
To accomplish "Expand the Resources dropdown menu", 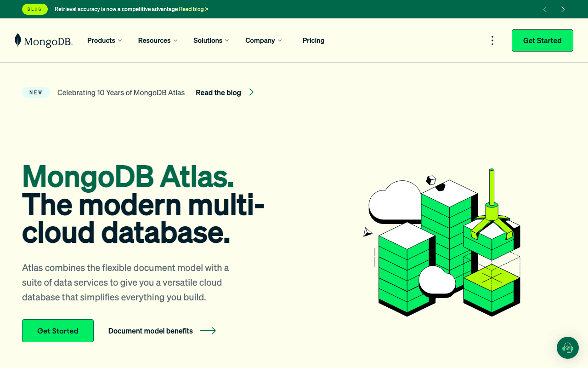I will pos(158,40).
